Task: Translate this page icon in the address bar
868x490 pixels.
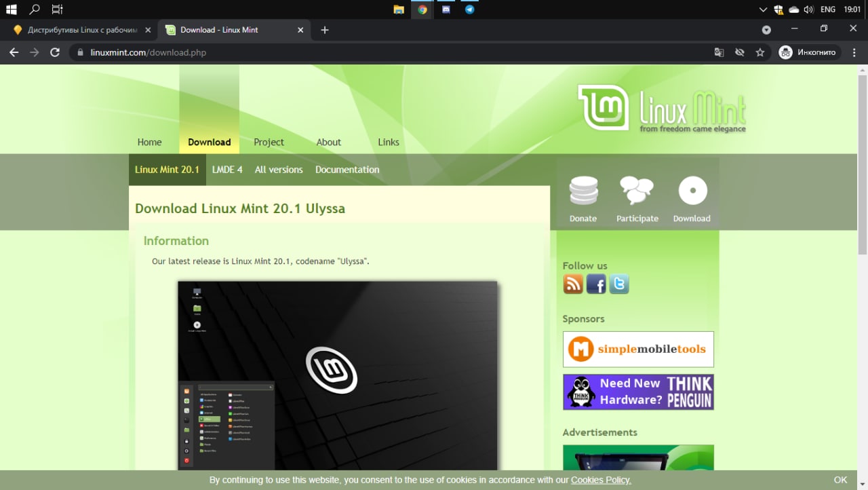Action: pos(719,52)
